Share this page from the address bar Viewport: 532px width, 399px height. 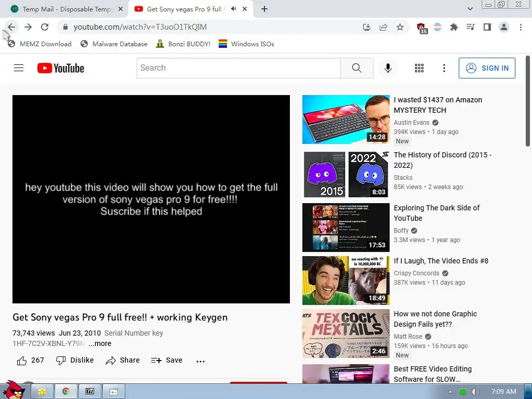point(383,27)
